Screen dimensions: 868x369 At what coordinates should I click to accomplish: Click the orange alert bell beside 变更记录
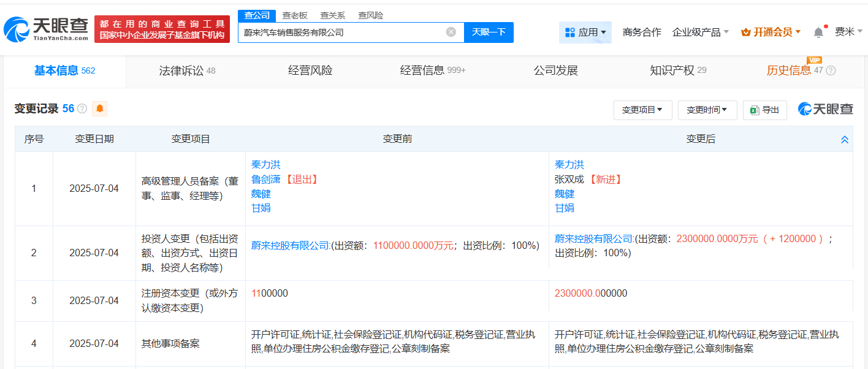point(100,109)
